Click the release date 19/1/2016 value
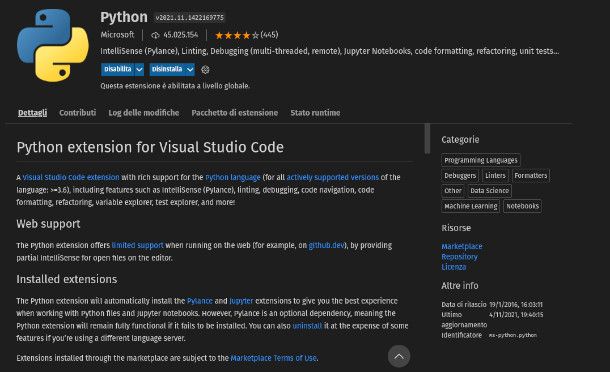Image resolution: width=610 pixels, height=372 pixels. [516, 304]
